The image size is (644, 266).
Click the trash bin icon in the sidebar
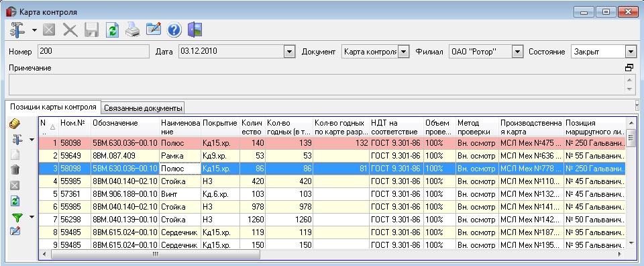15,170
